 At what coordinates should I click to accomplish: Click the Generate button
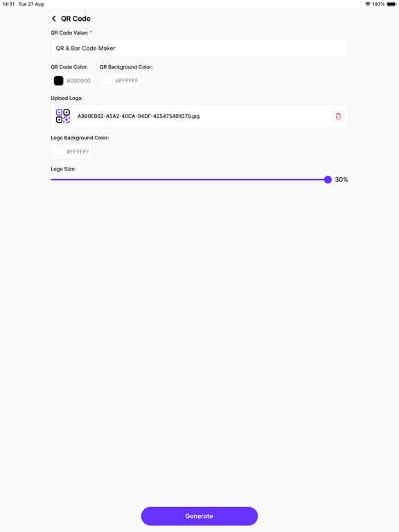199,516
